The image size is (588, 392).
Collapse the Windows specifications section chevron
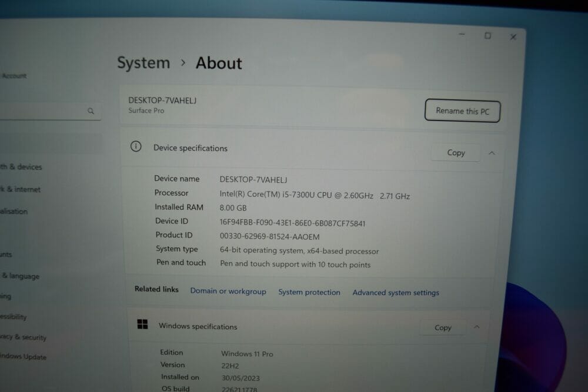pyautogui.click(x=477, y=327)
